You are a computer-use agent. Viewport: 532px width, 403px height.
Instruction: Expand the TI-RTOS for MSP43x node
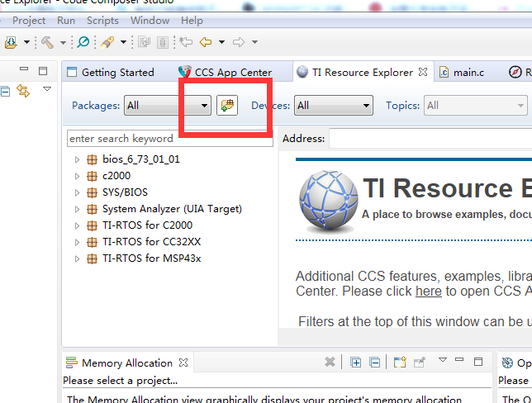(x=77, y=258)
